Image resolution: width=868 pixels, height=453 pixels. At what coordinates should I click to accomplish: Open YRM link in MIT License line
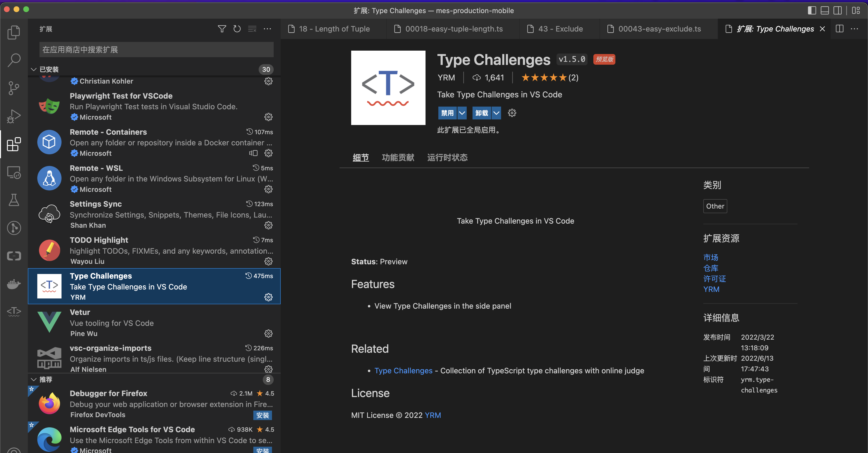click(433, 415)
